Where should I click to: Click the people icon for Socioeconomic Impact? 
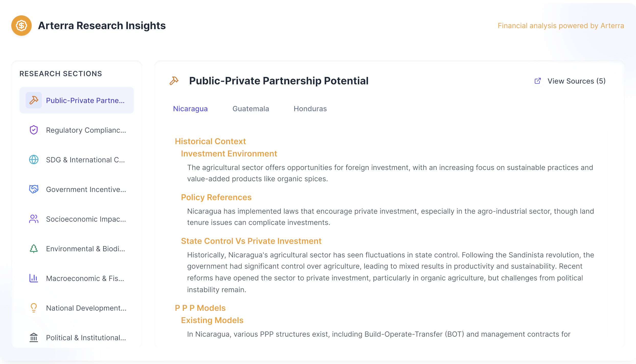click(34, 219)
